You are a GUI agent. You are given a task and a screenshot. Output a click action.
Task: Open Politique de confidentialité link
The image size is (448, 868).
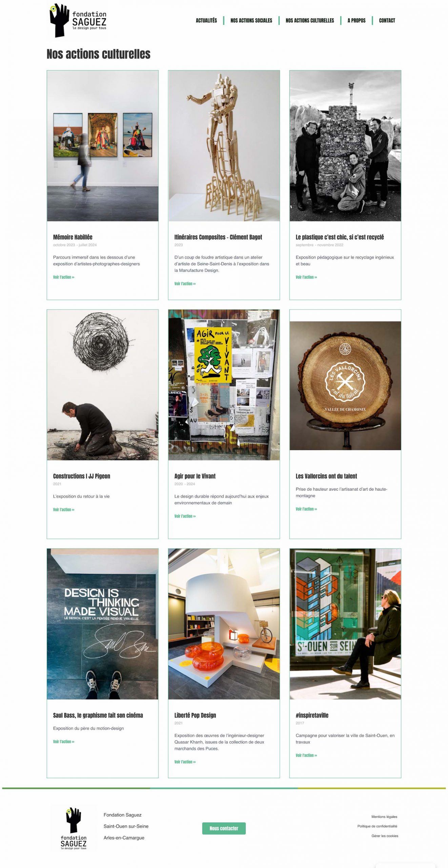[x=377, y=826]
